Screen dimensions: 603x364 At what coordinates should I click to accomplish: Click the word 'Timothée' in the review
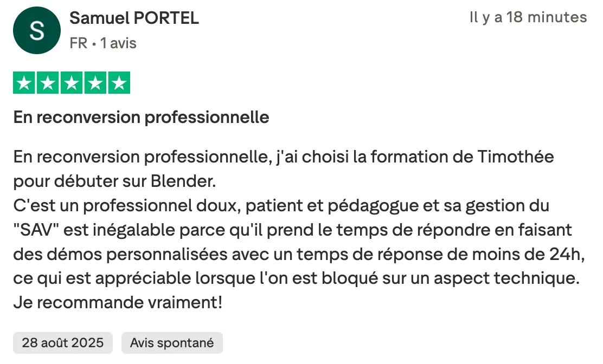point(516,157)
